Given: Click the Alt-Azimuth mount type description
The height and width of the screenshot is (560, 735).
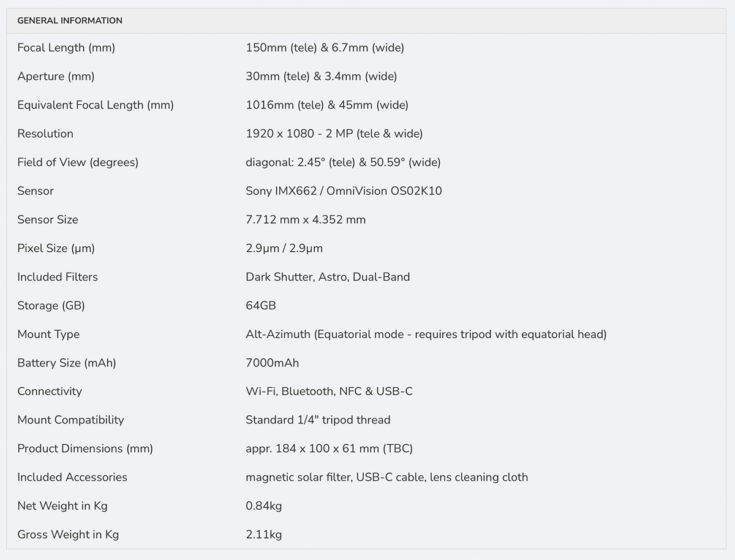Looking at the screenshot, I should click(426, 334).
